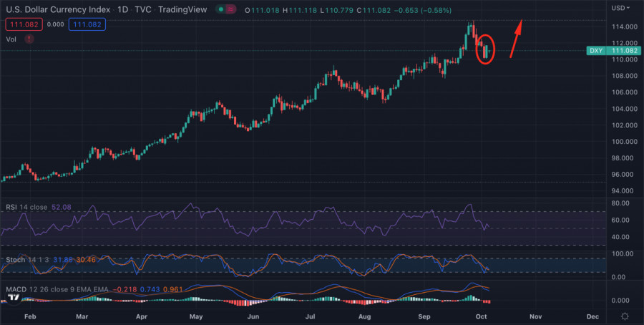The image size is (644, 325).
Task: Click the Vol indicator warning icon
Action: pos(29,39)
